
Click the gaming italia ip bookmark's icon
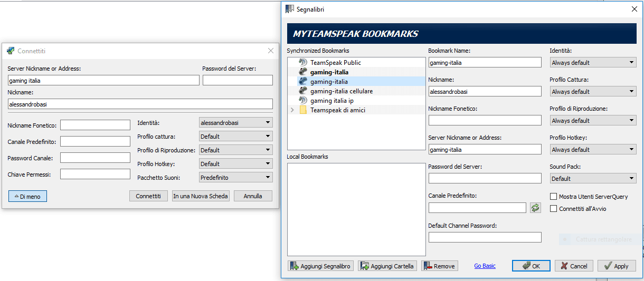point(303,100)
